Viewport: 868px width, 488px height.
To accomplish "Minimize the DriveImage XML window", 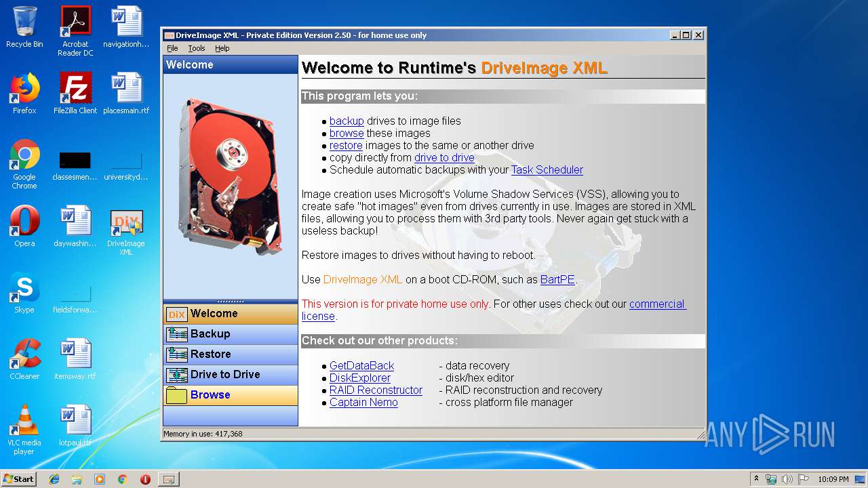I will [675, 35].
